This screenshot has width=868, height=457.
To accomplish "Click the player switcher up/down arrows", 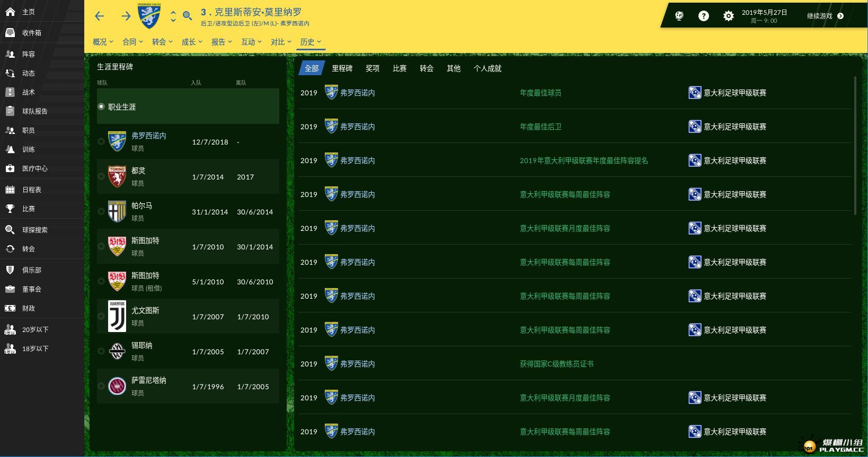I will pyautogui.click(x=173, y=16).
